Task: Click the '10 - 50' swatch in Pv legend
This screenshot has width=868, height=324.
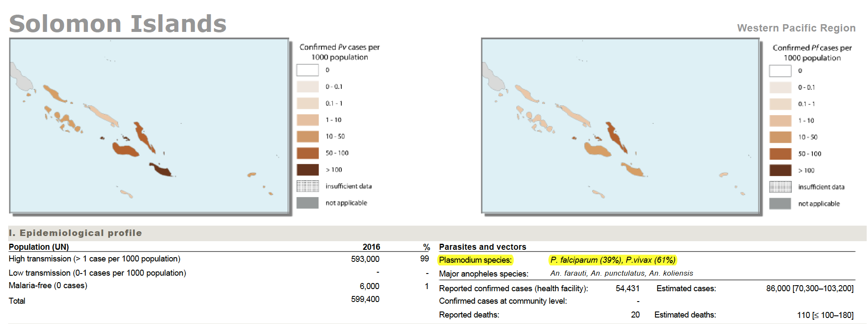Action: [307, 136]
